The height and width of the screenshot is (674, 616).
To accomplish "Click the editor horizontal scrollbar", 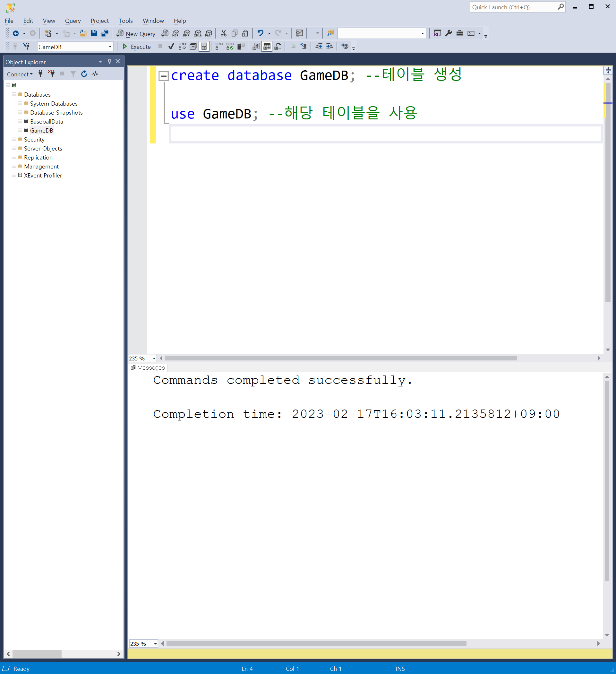I will point(341,359).
